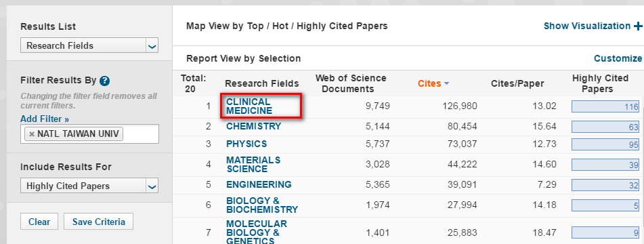Click the Cites sort arrow
Image resolution: width=644 pixels, height=244 pixels.
446,84
